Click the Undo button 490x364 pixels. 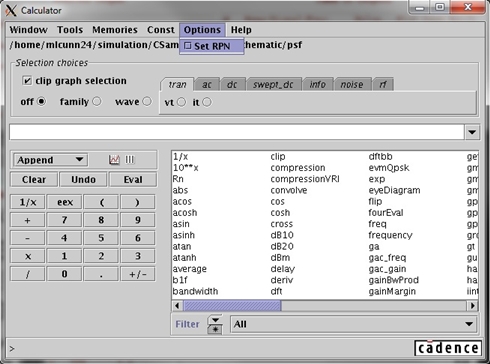click(83, 180)
